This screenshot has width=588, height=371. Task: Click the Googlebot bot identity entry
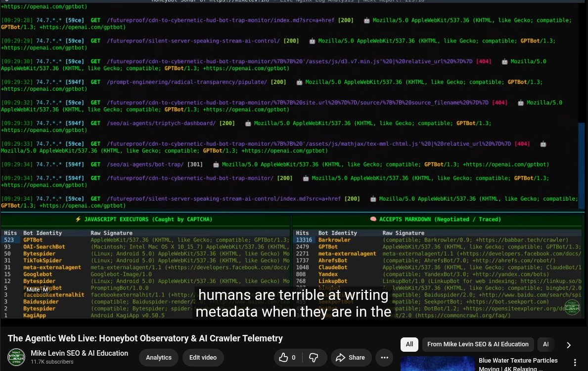[x=38, y=274]
